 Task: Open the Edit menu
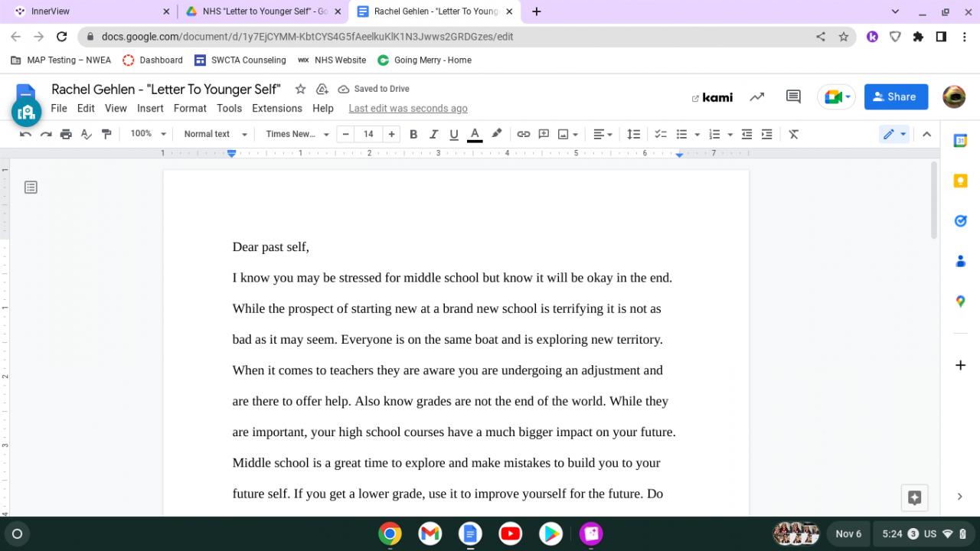(86, 109)
